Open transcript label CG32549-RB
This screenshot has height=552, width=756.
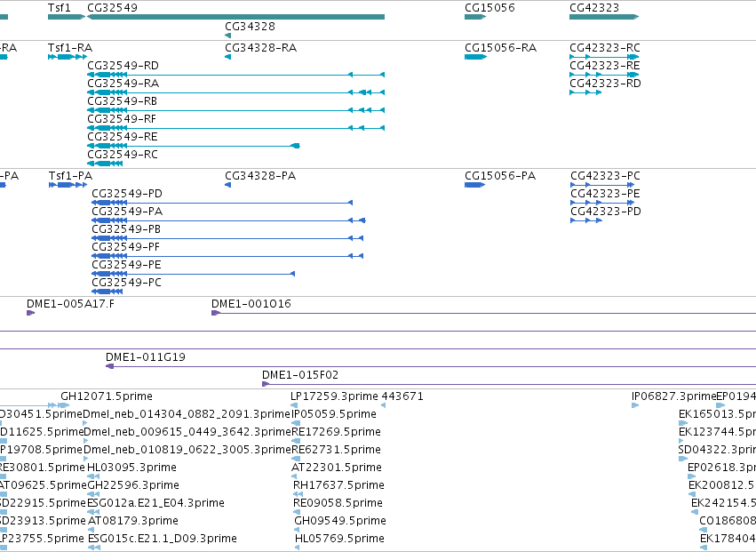(x=123, y=101)
